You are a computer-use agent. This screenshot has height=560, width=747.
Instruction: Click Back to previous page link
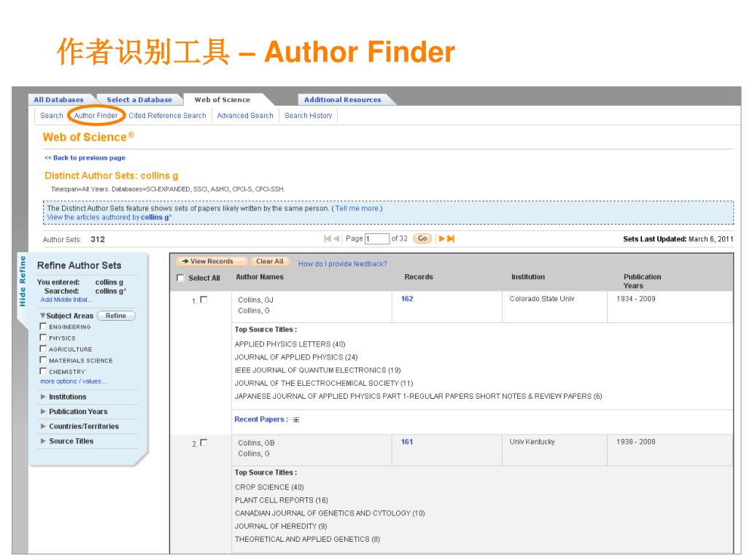pyautogui.click(x=85, y=157)
